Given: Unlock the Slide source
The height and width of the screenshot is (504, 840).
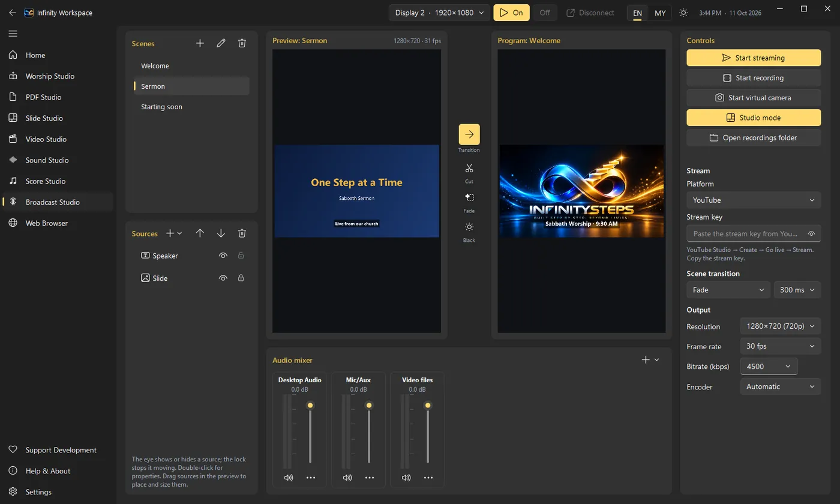Looking at the screenshot, I should coord(241,278).
